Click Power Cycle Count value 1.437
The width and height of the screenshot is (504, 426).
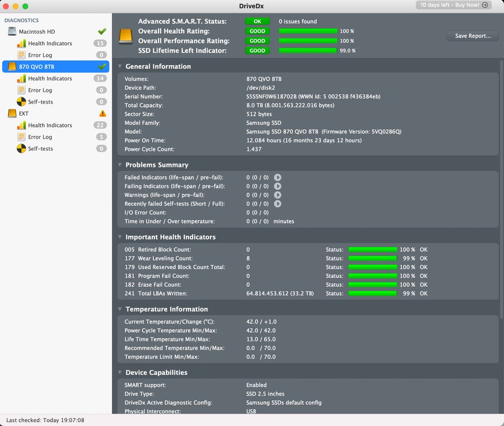click(254, 149)
